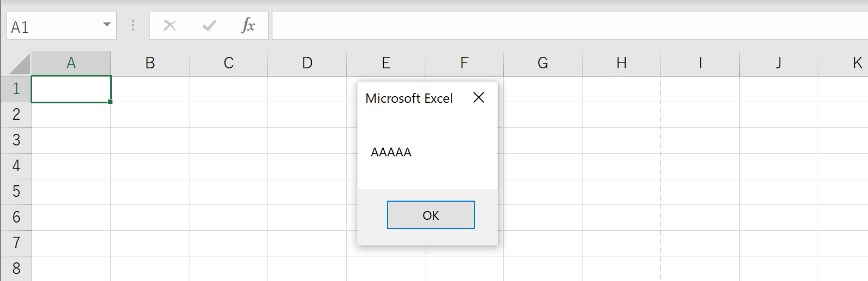Click the fill handle of cell A1

[110, 102]
